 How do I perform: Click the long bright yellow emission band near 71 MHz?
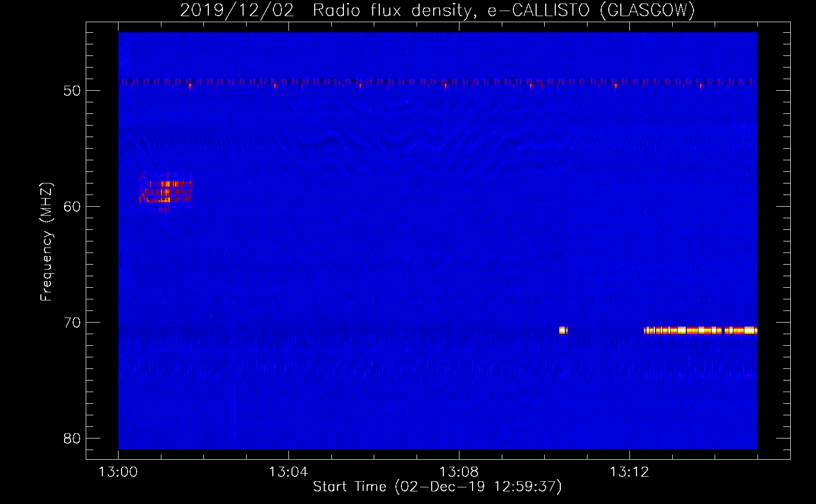[701, 330]
